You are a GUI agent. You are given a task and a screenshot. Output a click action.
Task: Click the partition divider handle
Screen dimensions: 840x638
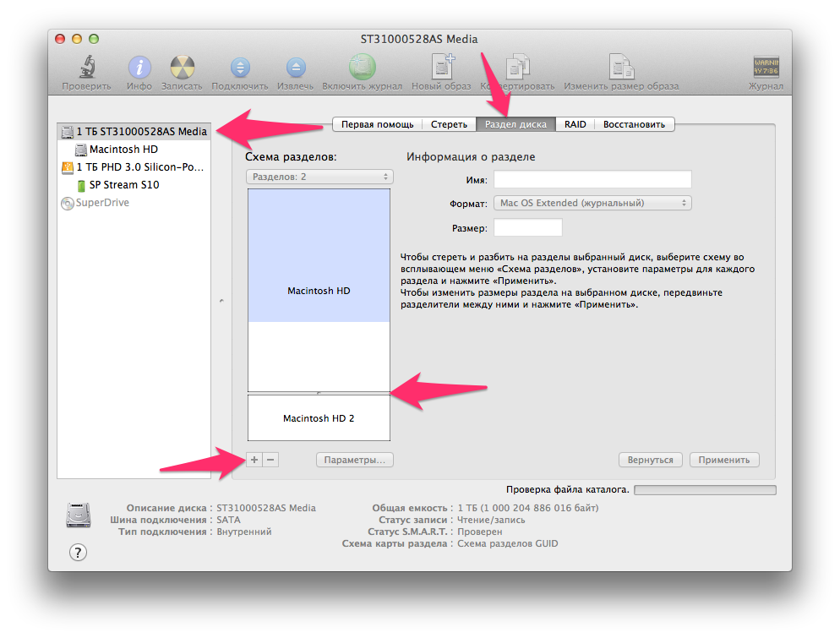pyautogui.click(x=319, y=393)
